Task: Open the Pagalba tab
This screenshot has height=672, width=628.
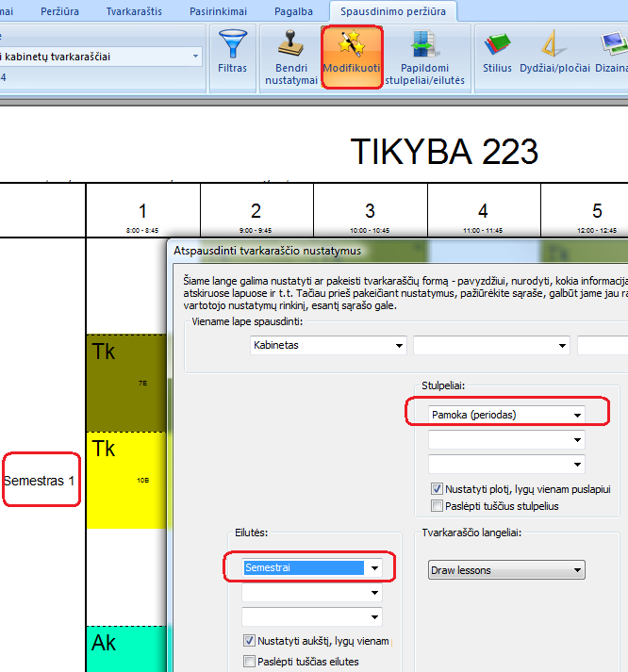Action: 293,11
